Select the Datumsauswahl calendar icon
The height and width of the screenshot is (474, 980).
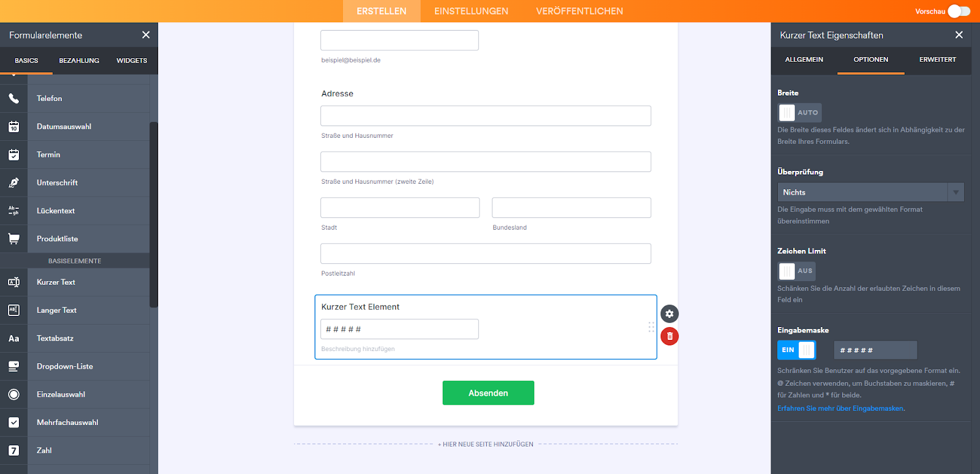13,127
